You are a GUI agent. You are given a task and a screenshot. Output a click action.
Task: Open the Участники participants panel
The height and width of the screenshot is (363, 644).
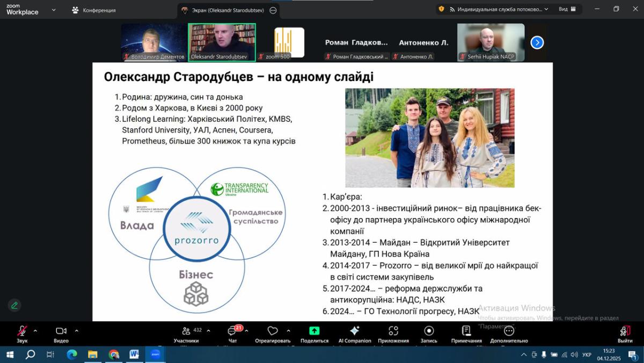[x=186, y=331]
